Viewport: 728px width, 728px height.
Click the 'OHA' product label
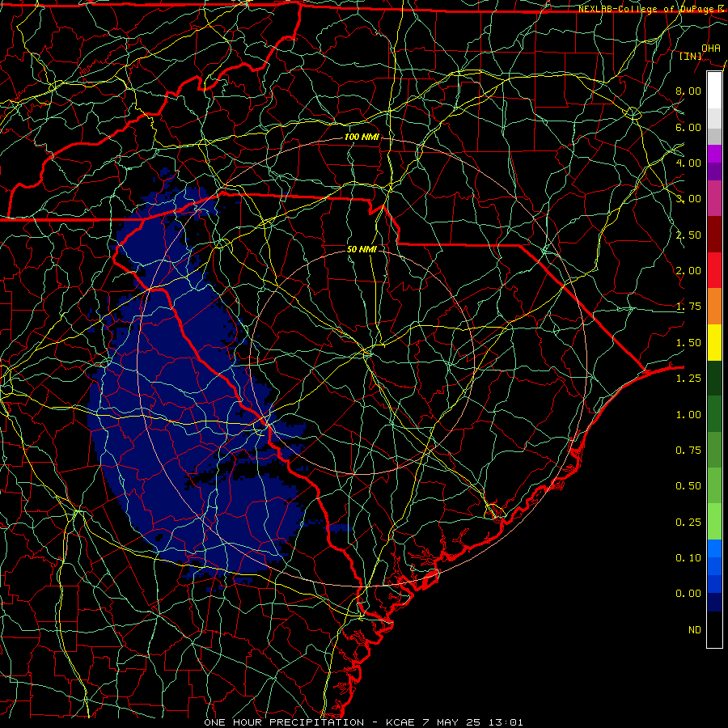pos(711,48)
